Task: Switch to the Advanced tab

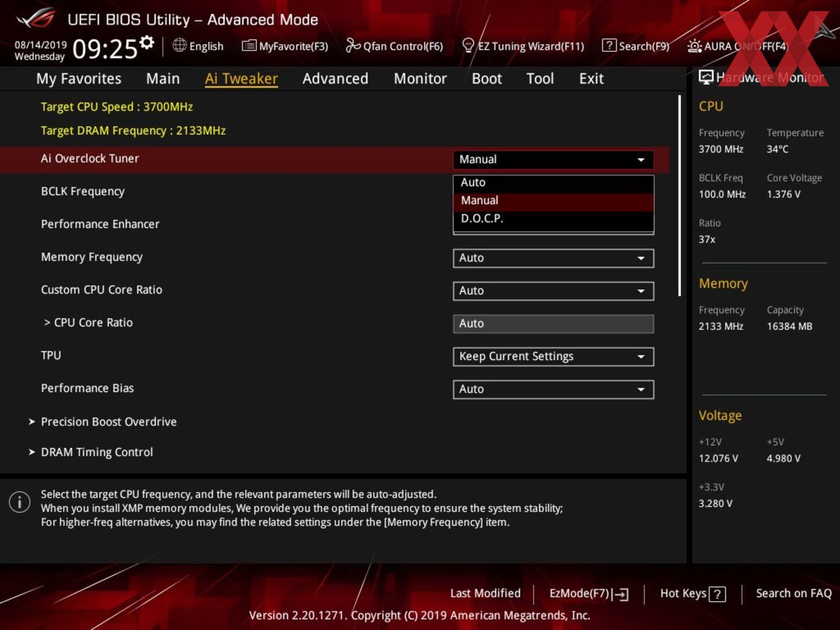Action: [x=335, y=78]
